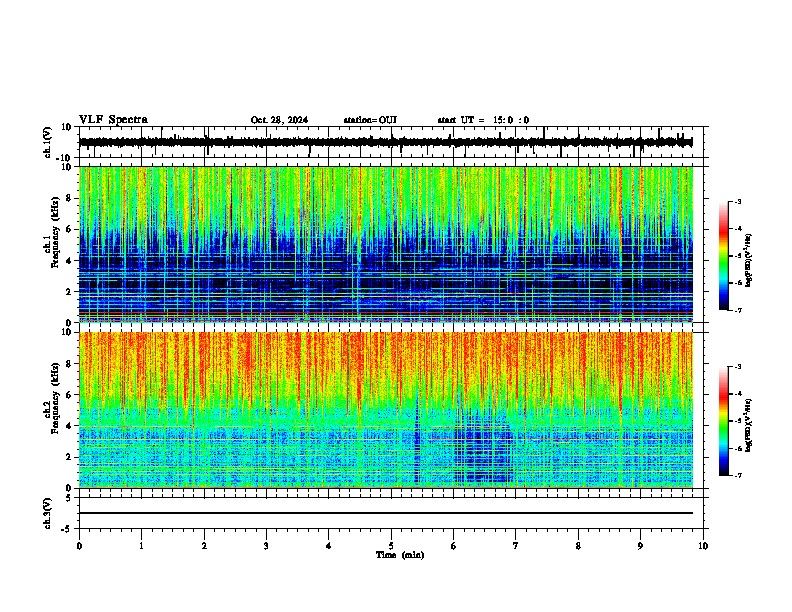Click time axis tick label "3"

pos(266,546)
